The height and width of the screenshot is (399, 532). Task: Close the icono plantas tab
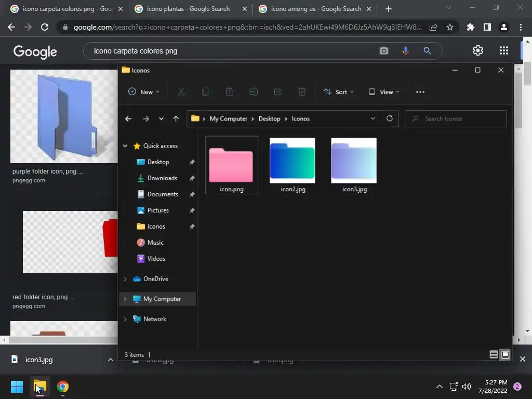click(x=245, y=9)
